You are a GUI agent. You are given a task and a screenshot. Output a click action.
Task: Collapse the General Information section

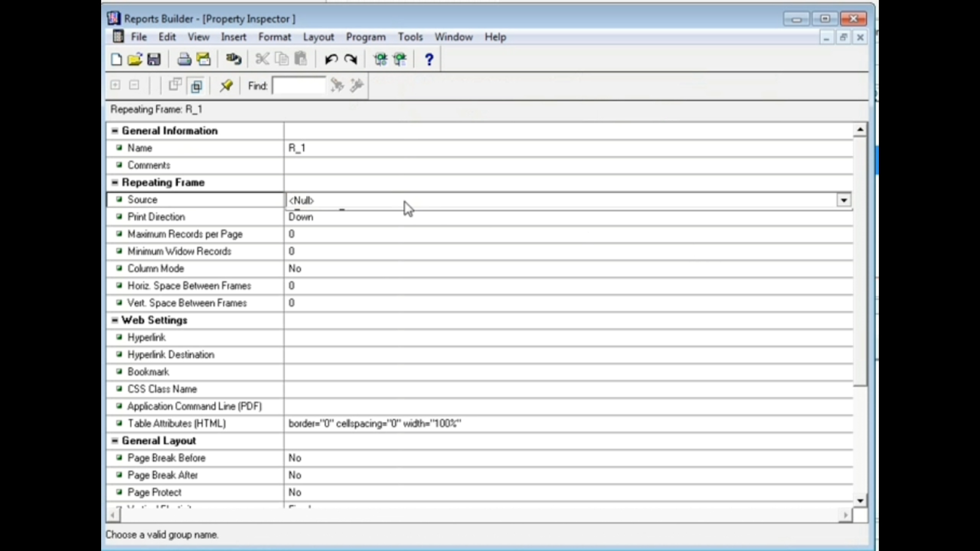click(x=115, y=130)
